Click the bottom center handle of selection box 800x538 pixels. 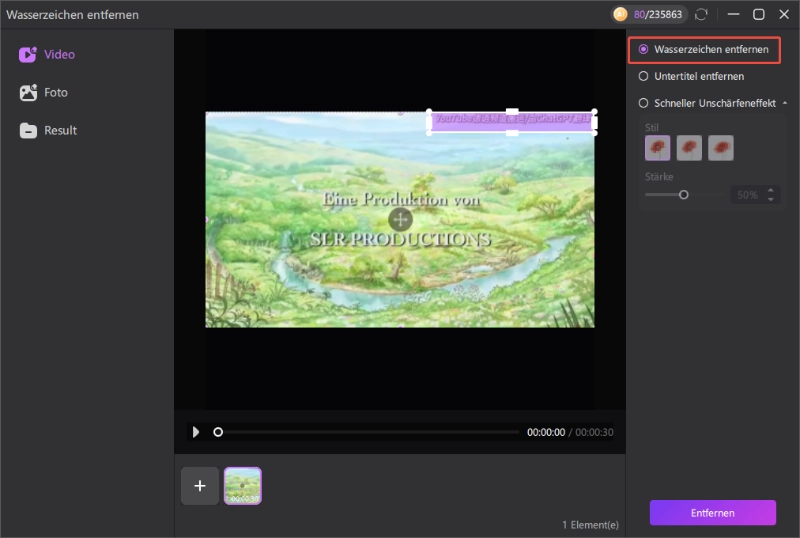512,133
